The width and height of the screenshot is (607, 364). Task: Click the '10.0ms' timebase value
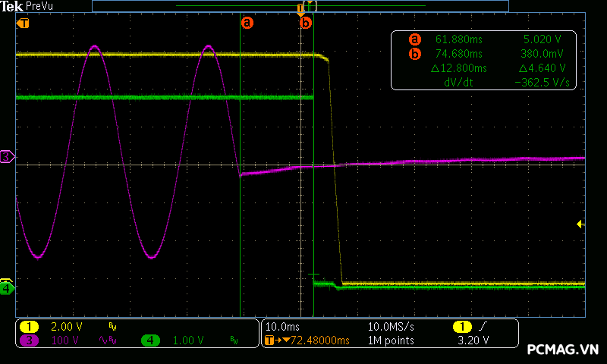click(x=282, y=328)
